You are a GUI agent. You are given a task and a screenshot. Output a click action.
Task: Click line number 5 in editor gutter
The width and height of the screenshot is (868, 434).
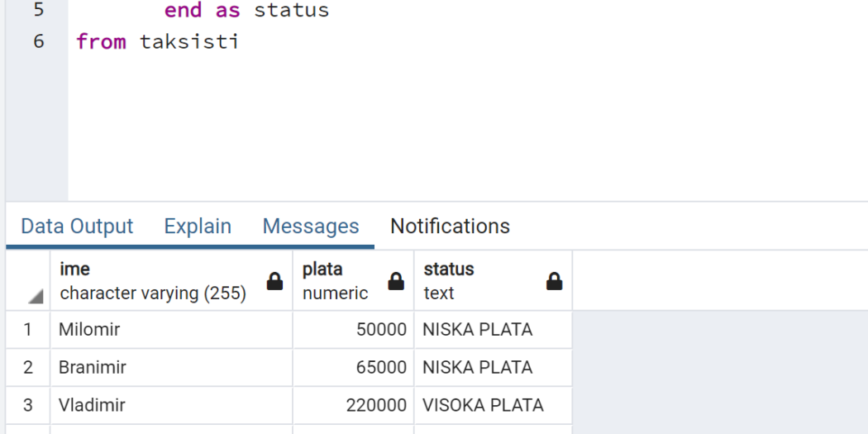pos(38,10)
